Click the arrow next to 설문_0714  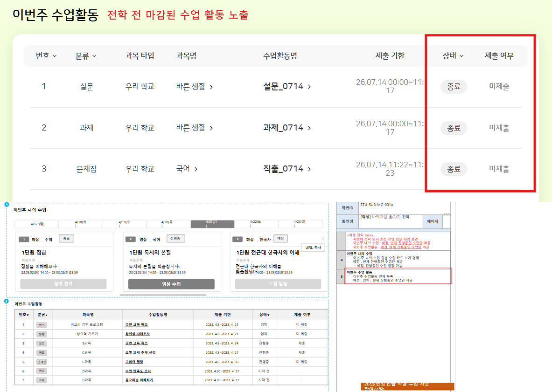[309, 87]
